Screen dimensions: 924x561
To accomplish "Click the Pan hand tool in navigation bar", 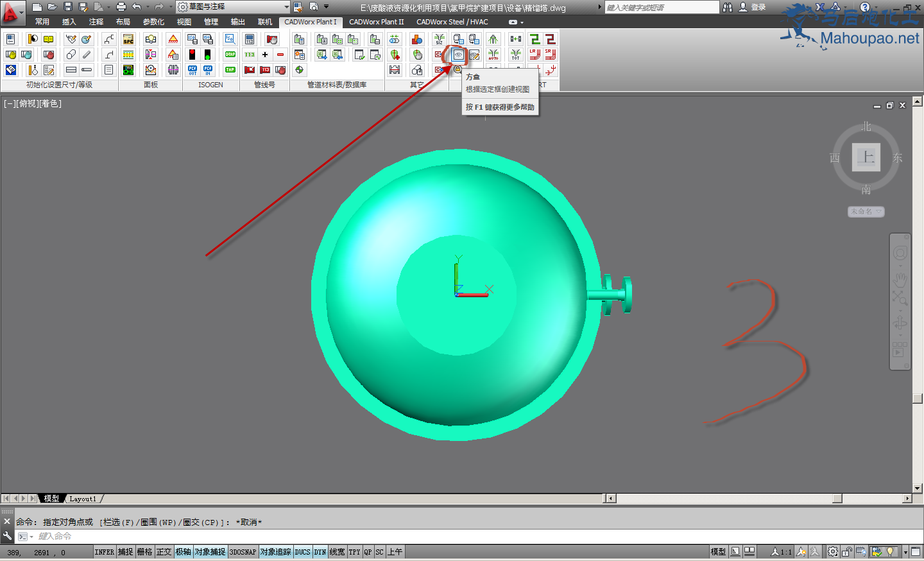I will coord(900,280).
